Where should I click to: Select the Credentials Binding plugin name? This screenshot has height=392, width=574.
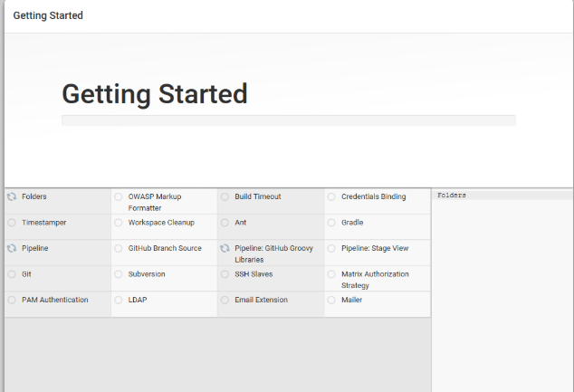(x=373, y=196)
